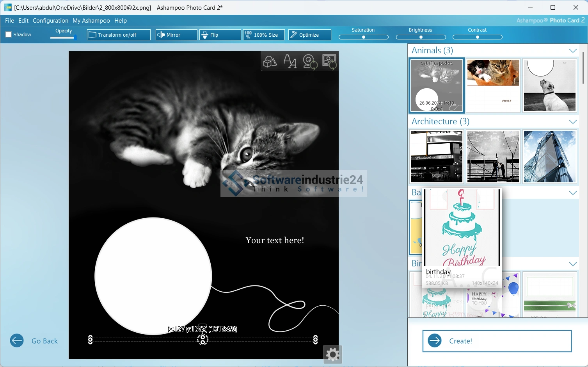The image size is (588, 367).
Task: Open the gear settings on the canvas
Action: [332, 354]
